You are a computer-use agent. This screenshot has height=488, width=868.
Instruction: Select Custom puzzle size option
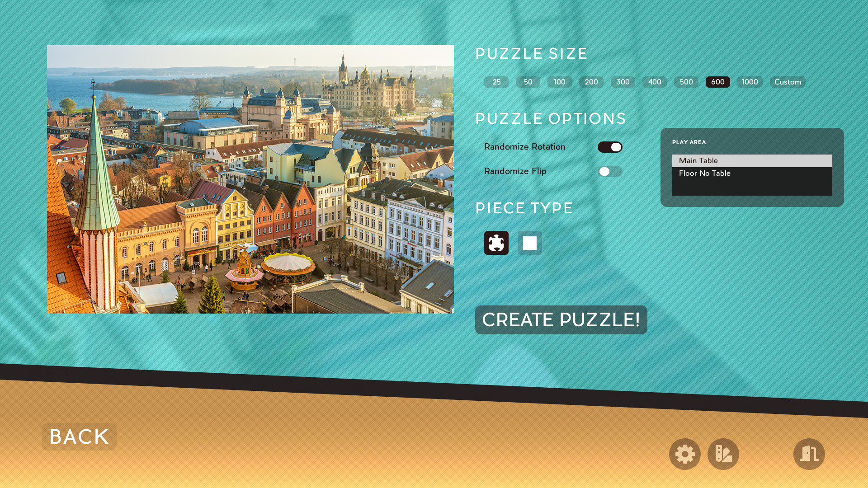click(788, 82)
